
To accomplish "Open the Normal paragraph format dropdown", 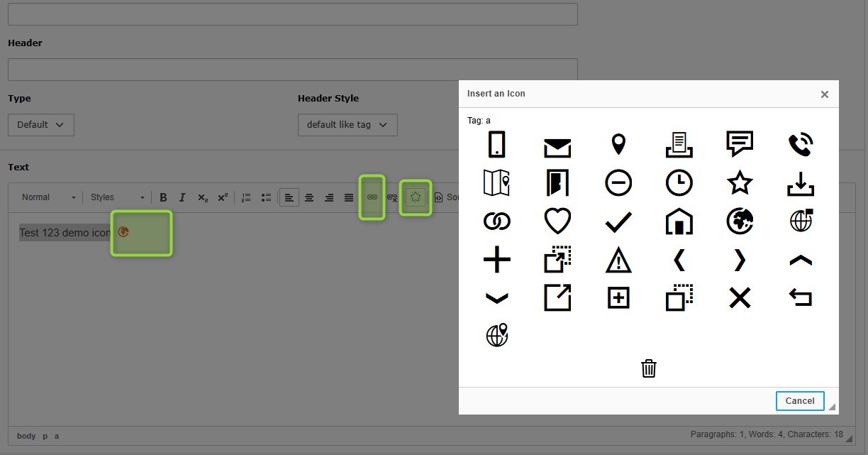I will (48, 197).
